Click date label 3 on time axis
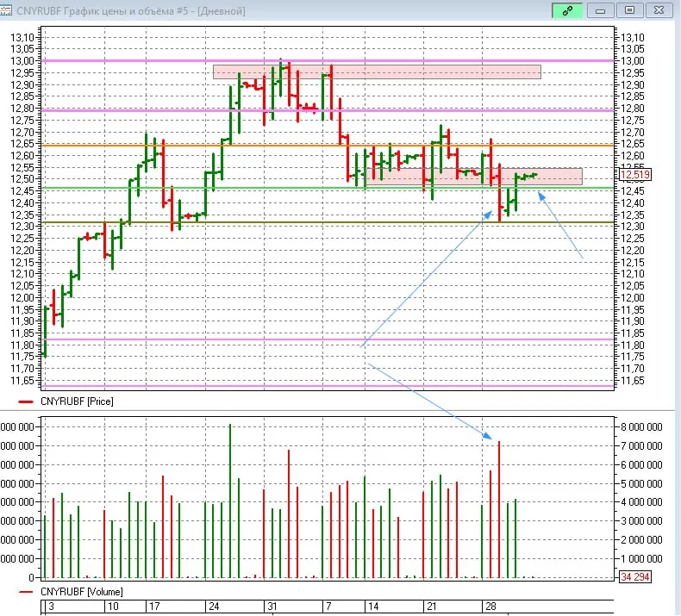This screenshot has width=681, height=616. pyautogui.click(x=51, y=606)
